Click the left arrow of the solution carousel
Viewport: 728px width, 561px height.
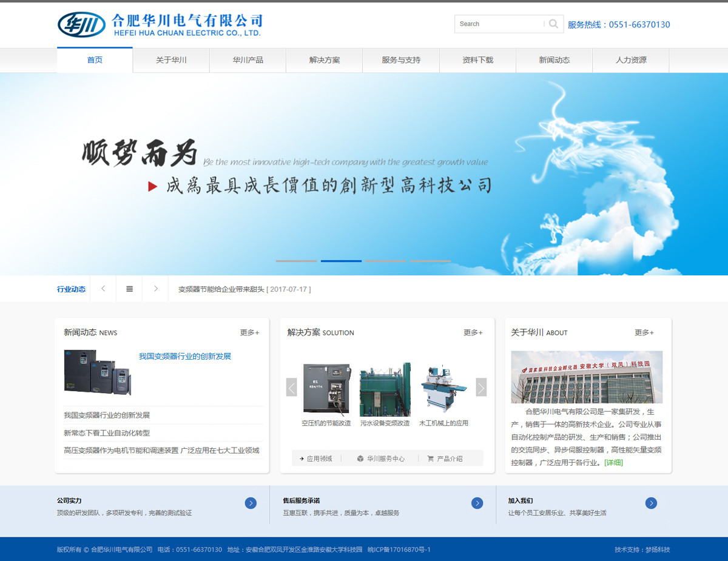[x=291, y=387]
